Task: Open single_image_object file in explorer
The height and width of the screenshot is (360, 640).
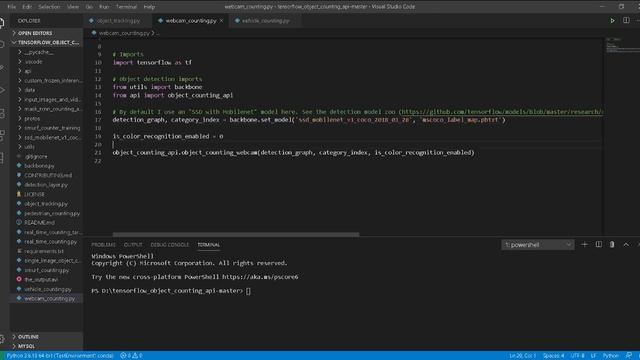Action: point(53,260)
